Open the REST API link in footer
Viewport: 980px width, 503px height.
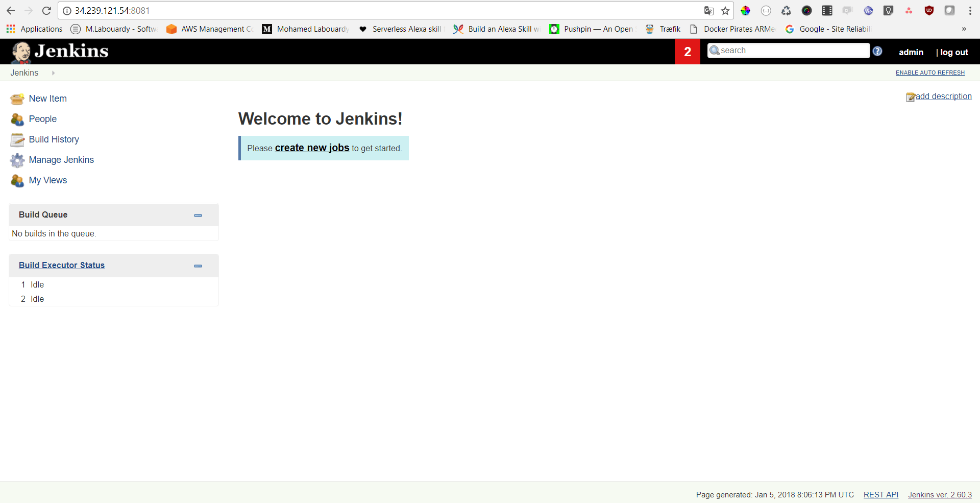coord(880,494)
